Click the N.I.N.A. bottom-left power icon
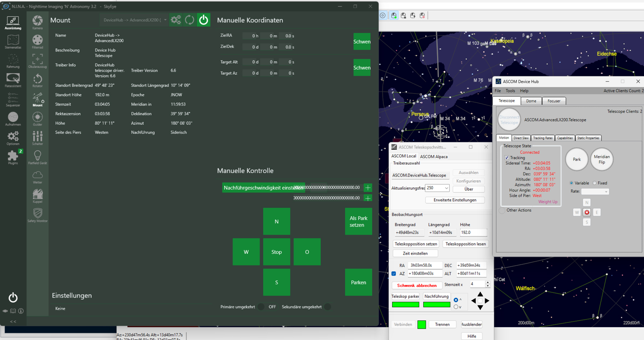 13,297
